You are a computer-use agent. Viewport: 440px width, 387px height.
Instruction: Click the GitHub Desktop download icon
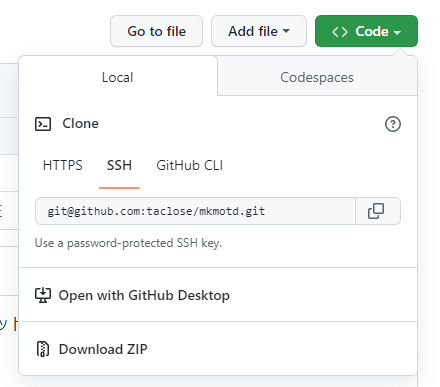pyautogui.click(x=43, y=295)
